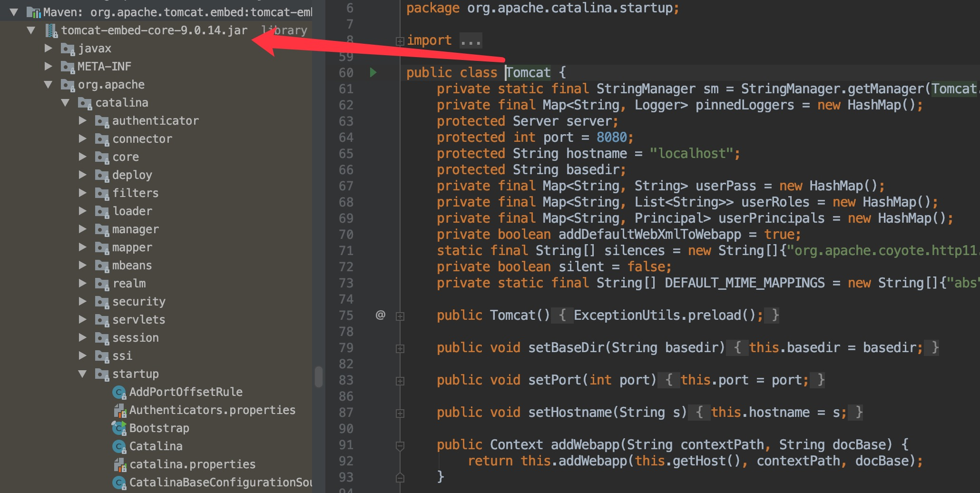
Task: Unfold the setBaseDir method body
Action: click(400, 349)
